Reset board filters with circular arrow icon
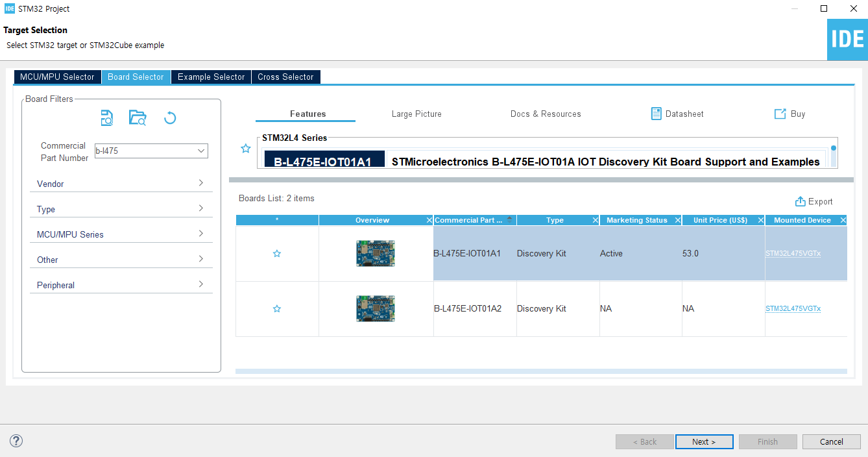 [170, 117]
